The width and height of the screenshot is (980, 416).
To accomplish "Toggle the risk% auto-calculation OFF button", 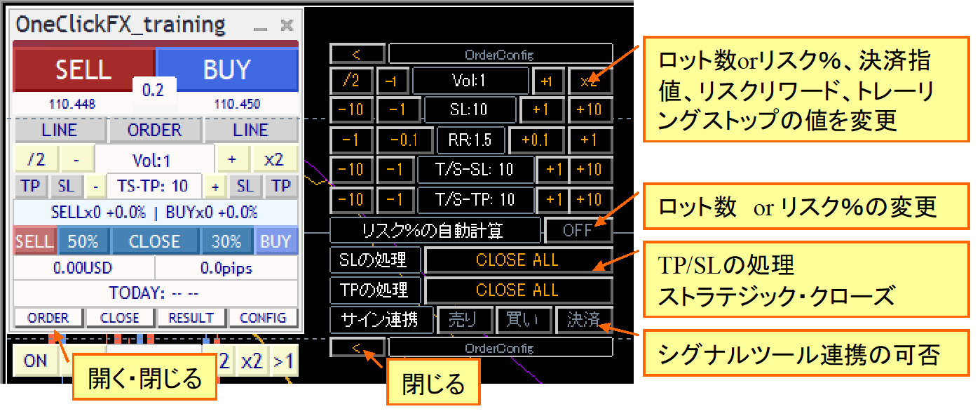I will pyautogui.click(x=578, y=230).
